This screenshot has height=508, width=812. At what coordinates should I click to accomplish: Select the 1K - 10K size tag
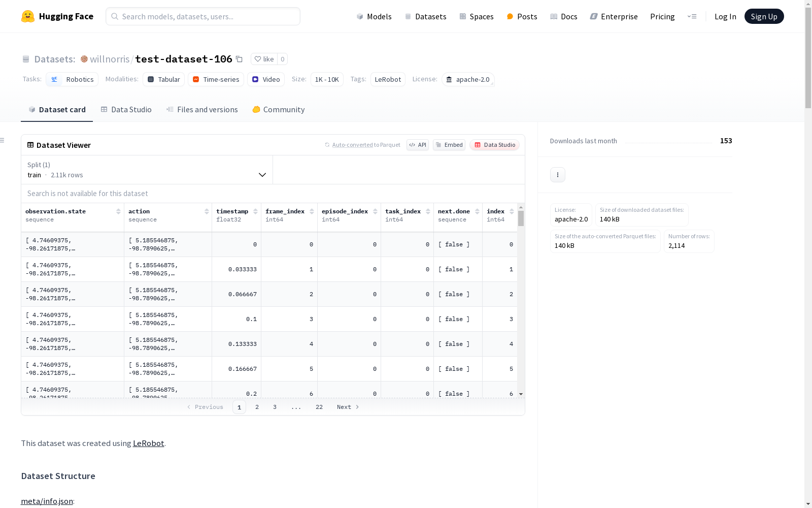coord(327,79)
